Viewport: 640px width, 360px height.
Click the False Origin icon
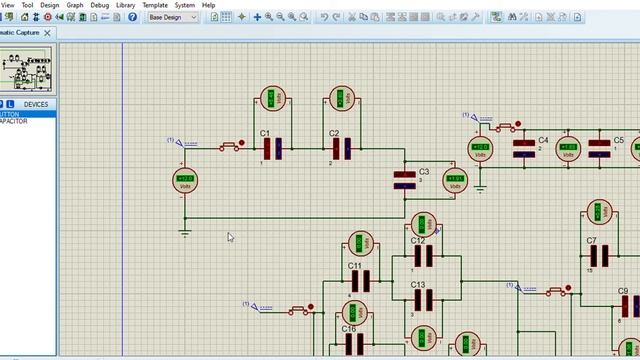click(242, 17)
